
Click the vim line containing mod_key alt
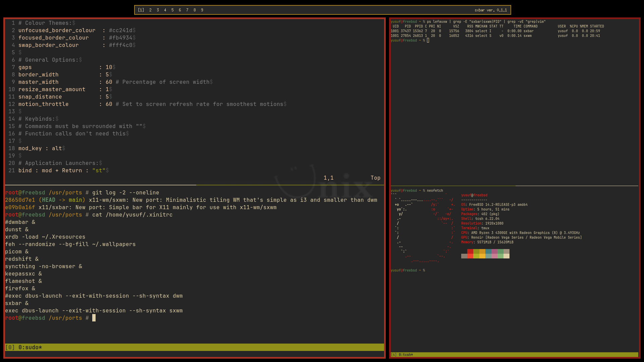tap(40, 148)
